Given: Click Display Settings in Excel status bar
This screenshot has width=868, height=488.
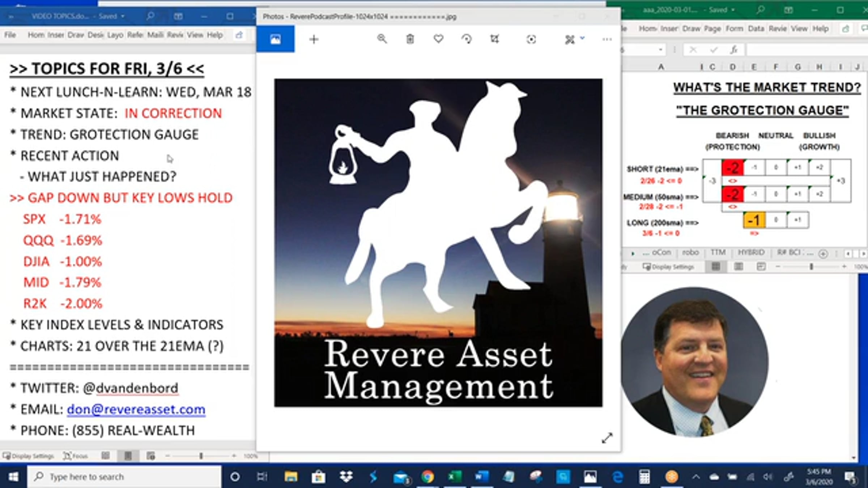Looking at the screenshot, I should (x=668, y=267).
